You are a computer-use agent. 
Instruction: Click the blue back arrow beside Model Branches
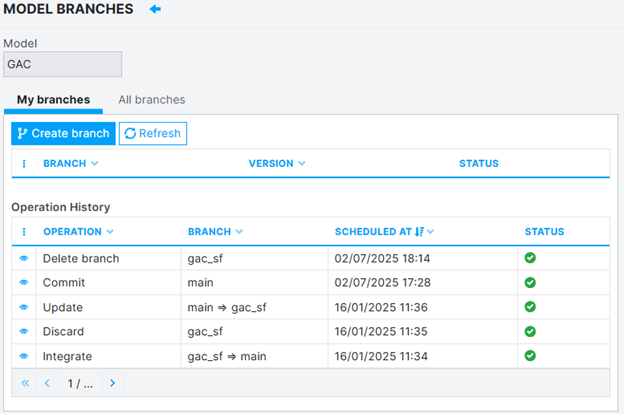155,9
